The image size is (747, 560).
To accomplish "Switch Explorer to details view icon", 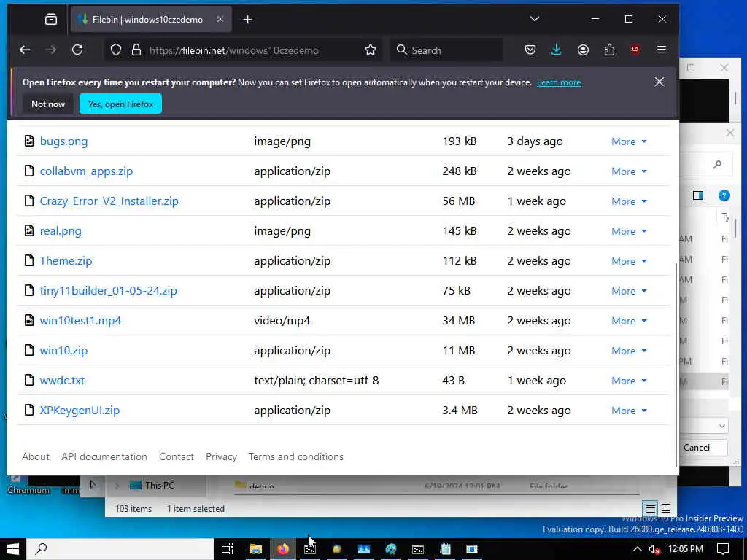I will click(x=650, y=508).
